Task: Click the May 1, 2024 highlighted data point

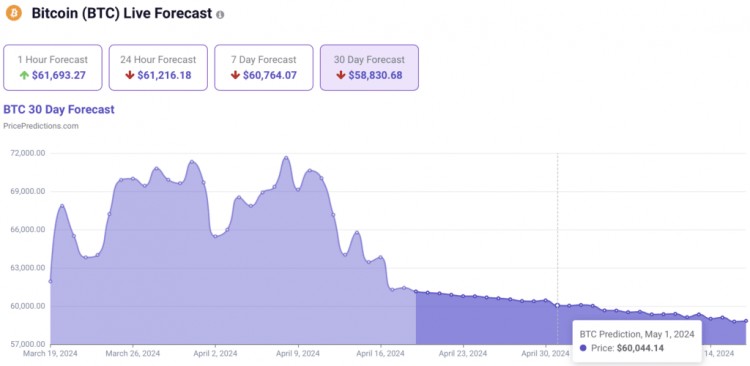Action: [x=558, y=305]
